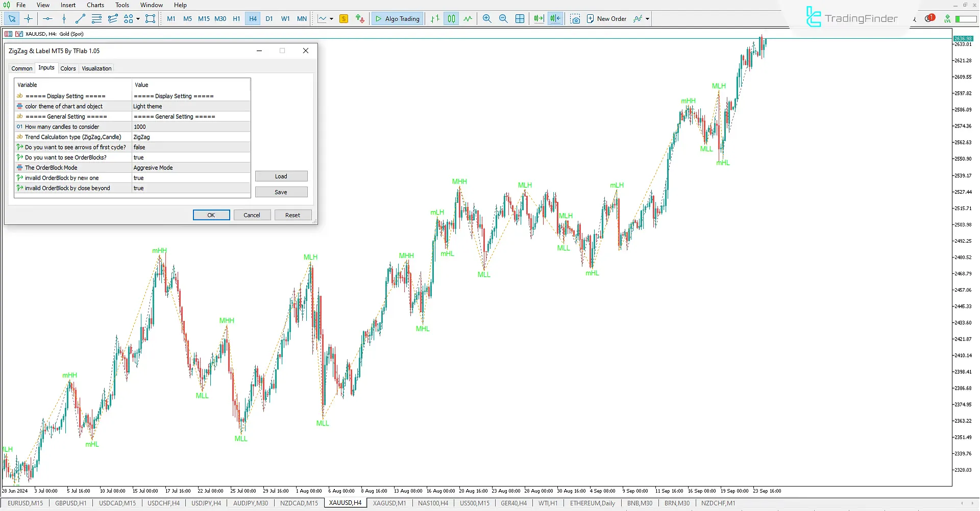The width and height of the screenshot is (980, 511).
Task: Toggle 'Do you want to see OrderBlocks?' value
Action: 190,157
